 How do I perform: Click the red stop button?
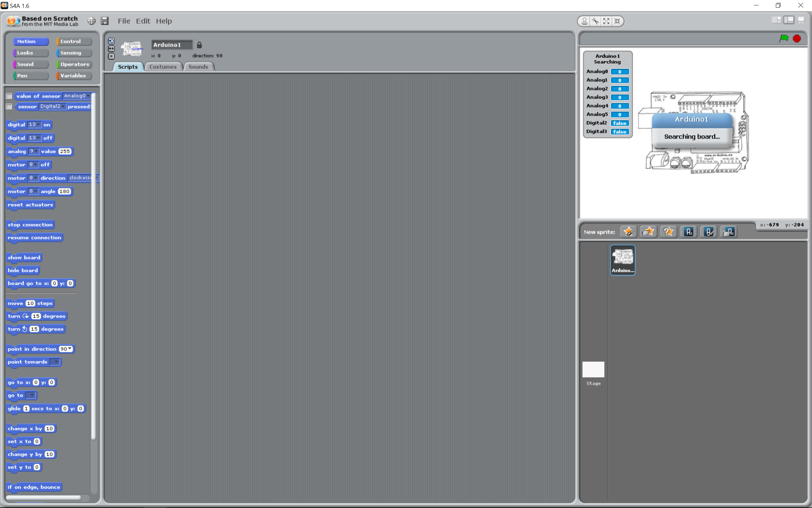point(797,38)
